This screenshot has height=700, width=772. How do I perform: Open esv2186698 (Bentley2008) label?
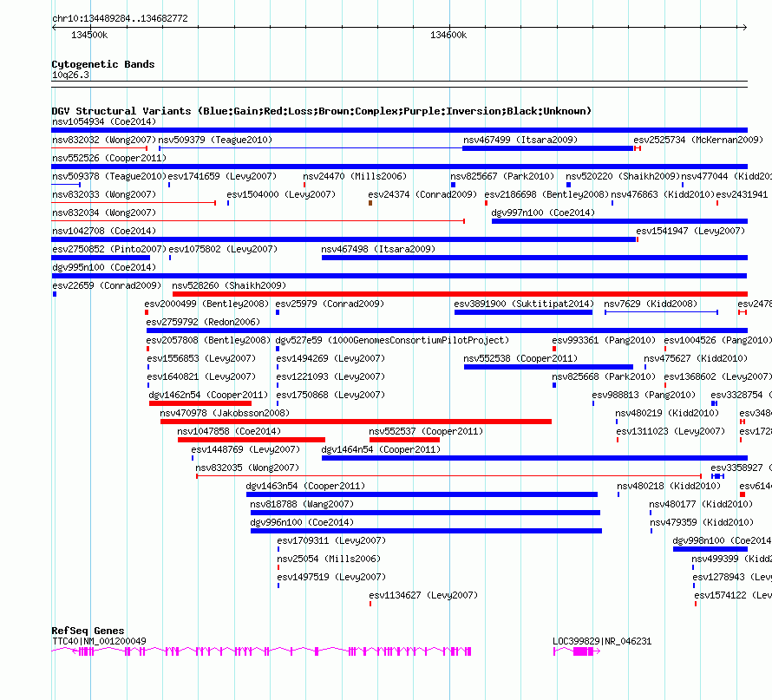(546, 194)
